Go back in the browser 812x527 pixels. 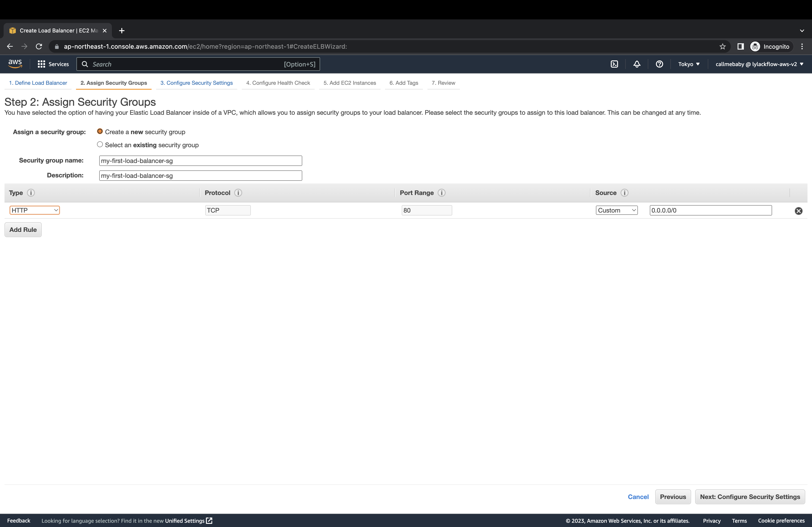point(10,46)
